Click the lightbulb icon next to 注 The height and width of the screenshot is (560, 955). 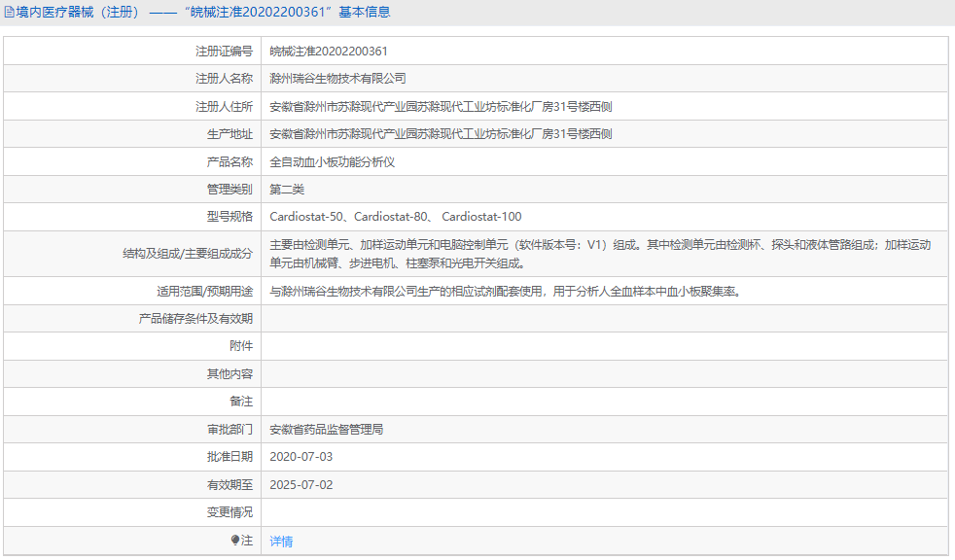pyautogui.click(x=235, y=540)
